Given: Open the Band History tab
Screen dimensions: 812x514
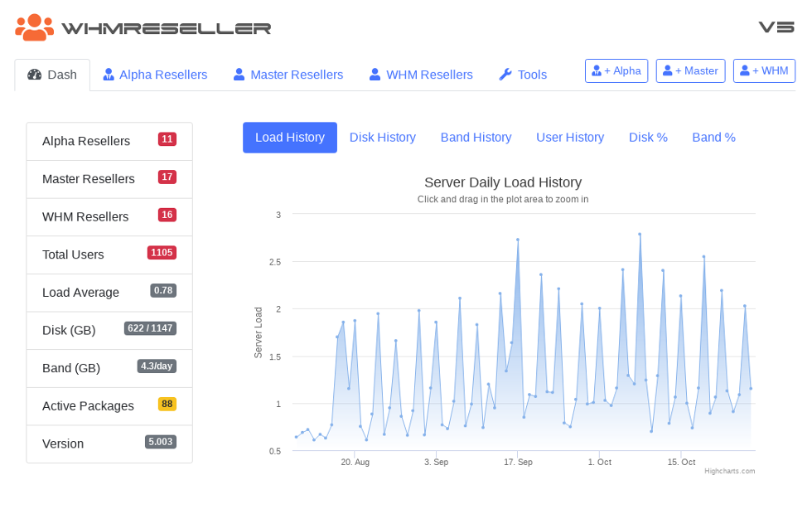Looking at the screenshot, I should (x=476, y=138).
